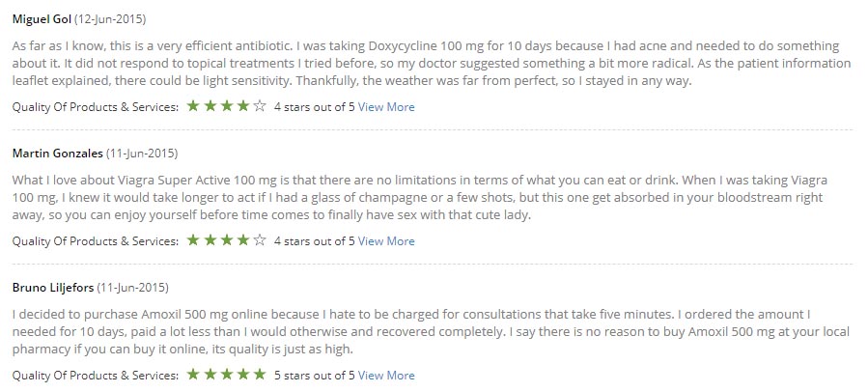
Task: Click the Amoxil 500 mg review text
Action: coord(431,332)
